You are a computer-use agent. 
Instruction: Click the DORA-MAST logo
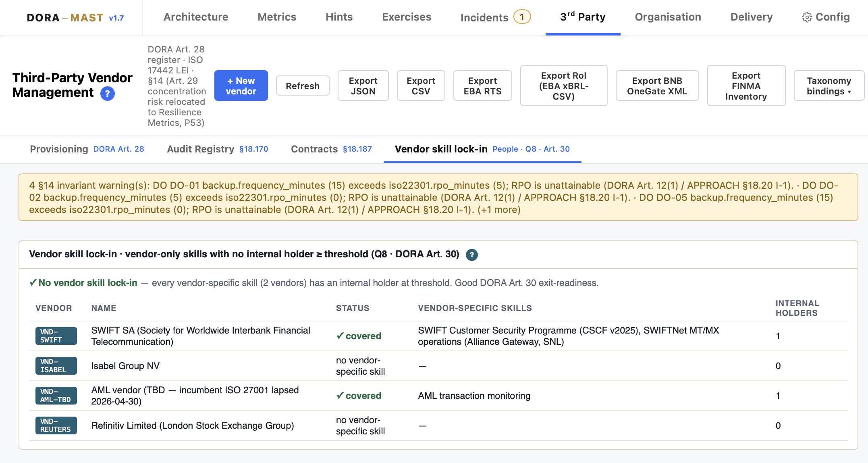pyautogui.click(x=65, y=18)
